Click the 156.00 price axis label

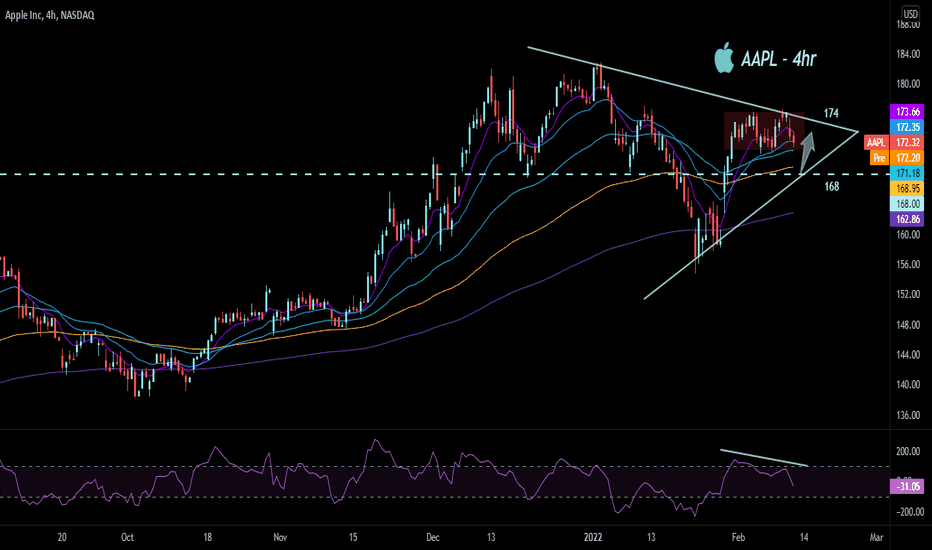[x=908, y=265]
